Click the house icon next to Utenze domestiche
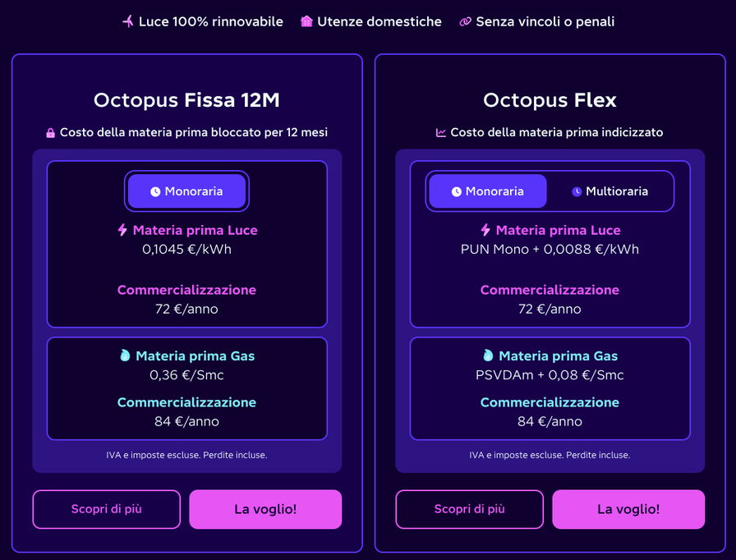Viewport: 736px width, 560px height. (x=306, y=21)
